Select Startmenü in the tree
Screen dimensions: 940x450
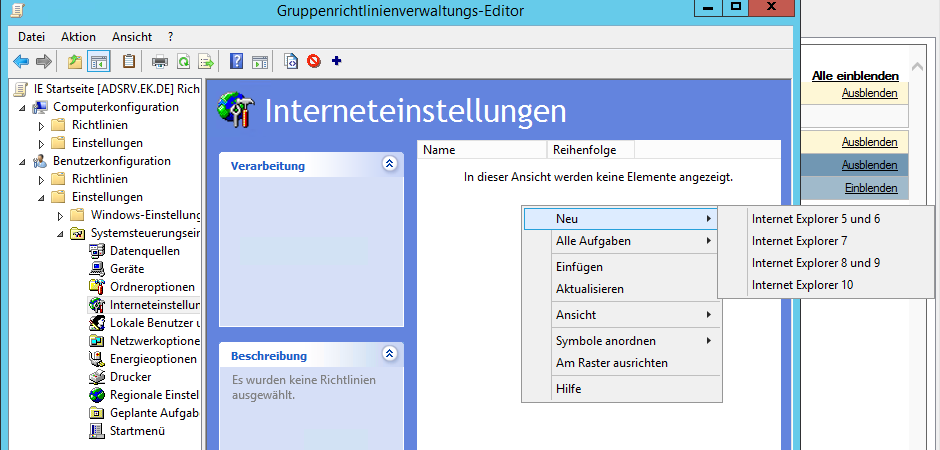point(137,431)
